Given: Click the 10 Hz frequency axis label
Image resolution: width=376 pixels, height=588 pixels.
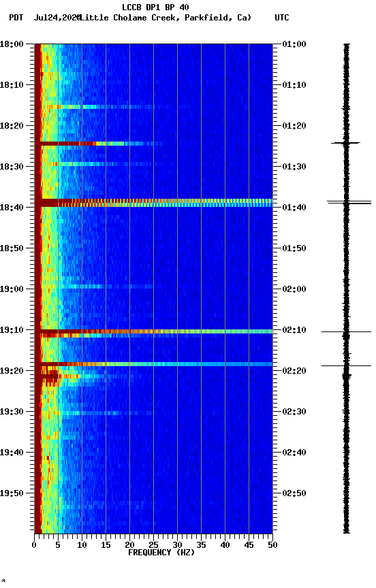Looking at the screenshot, I should (82, 545).
